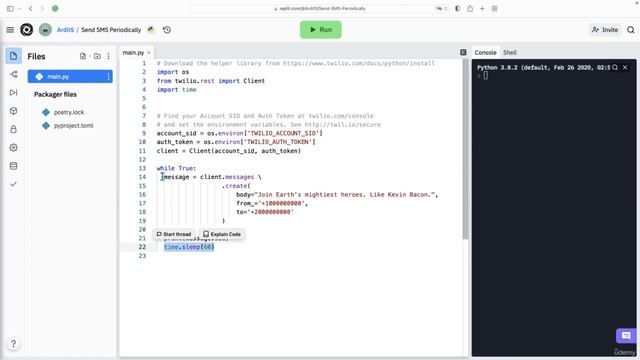
Task: Click Explain Code popup button
Action: [222, 234]
